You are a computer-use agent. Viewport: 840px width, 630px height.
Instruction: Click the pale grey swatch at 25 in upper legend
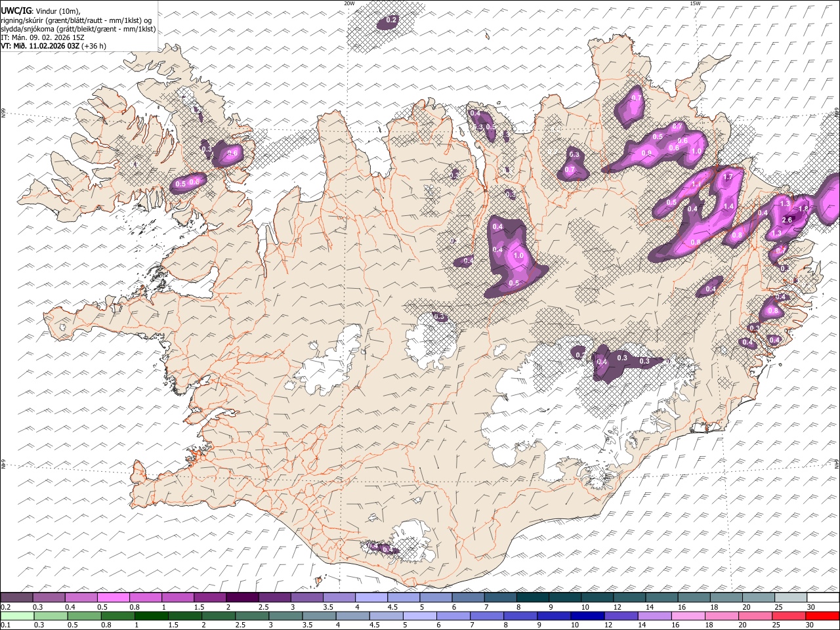[x=791, y=597]
